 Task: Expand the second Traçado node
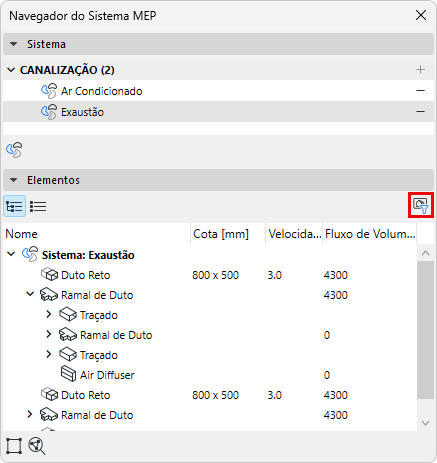pos(49,354)
